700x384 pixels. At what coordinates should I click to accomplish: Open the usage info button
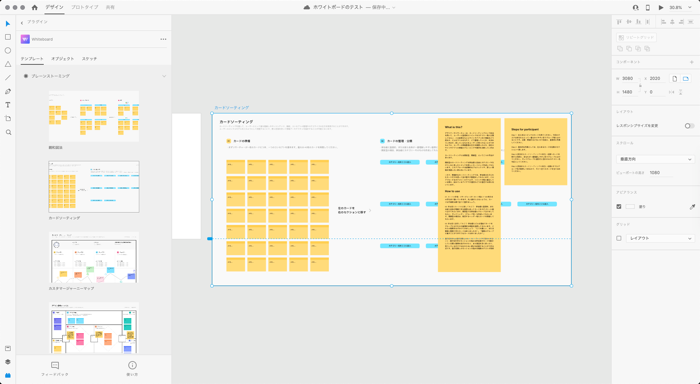132,368
